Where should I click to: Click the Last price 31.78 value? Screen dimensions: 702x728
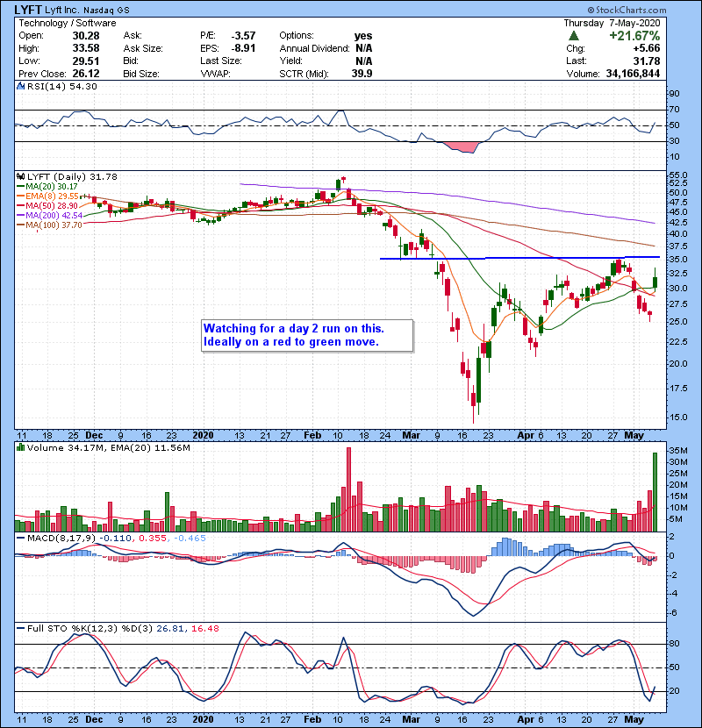pyautogui.click(x=647, y=61)
